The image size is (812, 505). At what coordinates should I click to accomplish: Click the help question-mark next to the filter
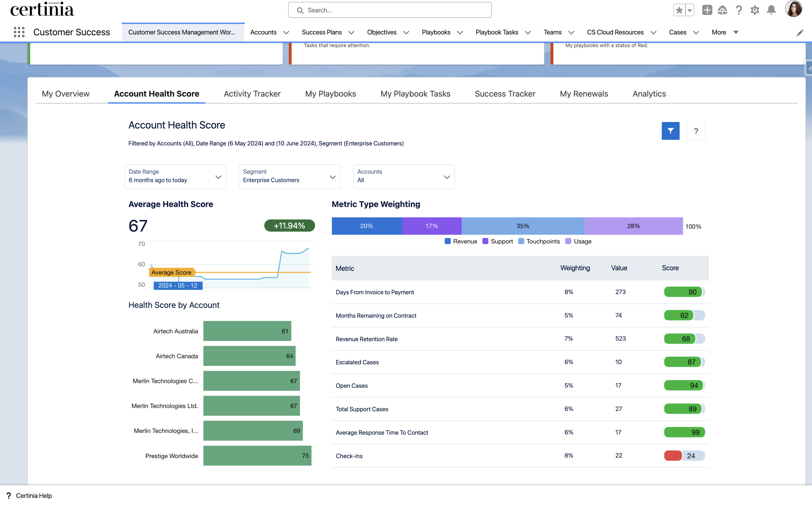[x=696, y=130]
